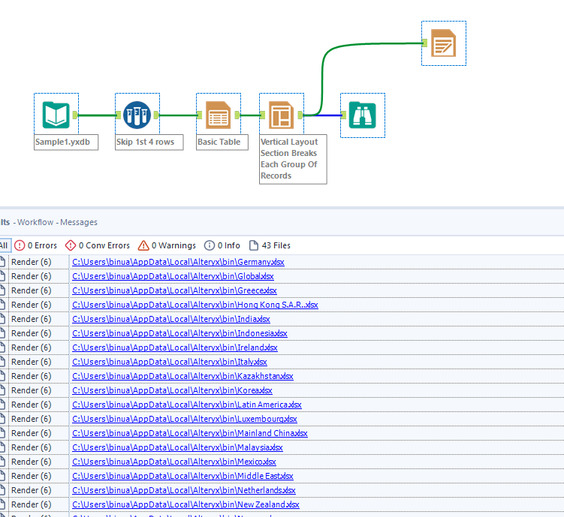Open the Luxembourg.xlsx output file link
Screen dimensions: 564x517
pyautogui.click(x=185, y=419)
